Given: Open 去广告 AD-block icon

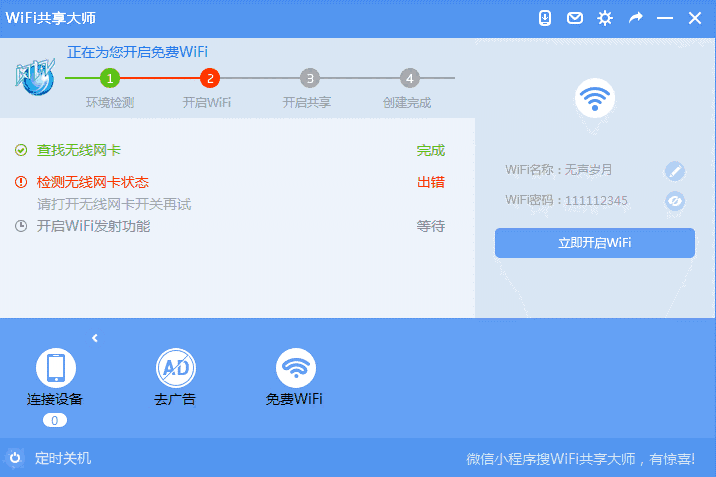Looking at the screenshot, I should tap(176, 368).
